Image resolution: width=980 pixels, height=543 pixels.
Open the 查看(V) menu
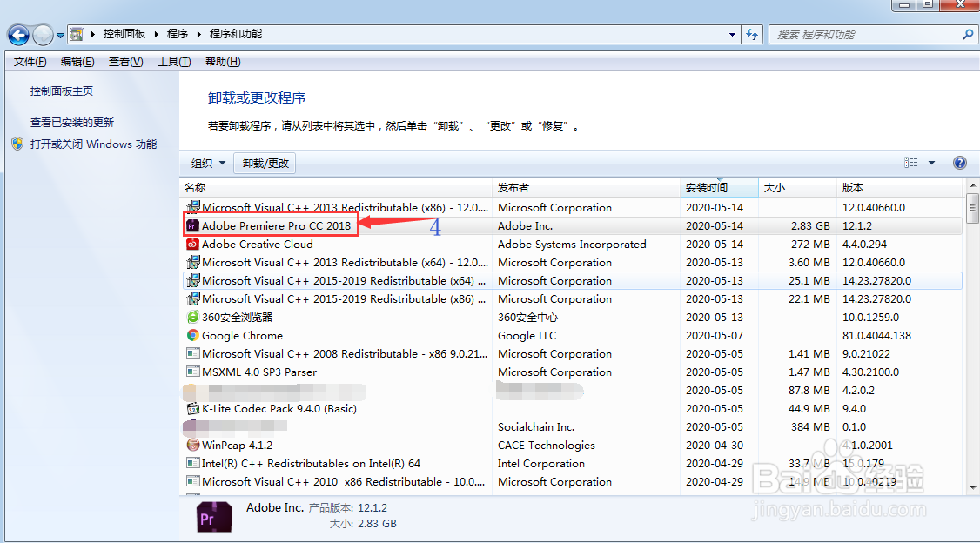[125, 61]
